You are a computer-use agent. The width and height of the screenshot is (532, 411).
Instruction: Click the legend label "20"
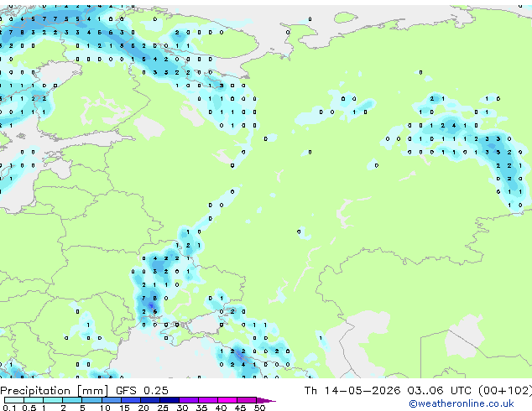coord(143,408)
